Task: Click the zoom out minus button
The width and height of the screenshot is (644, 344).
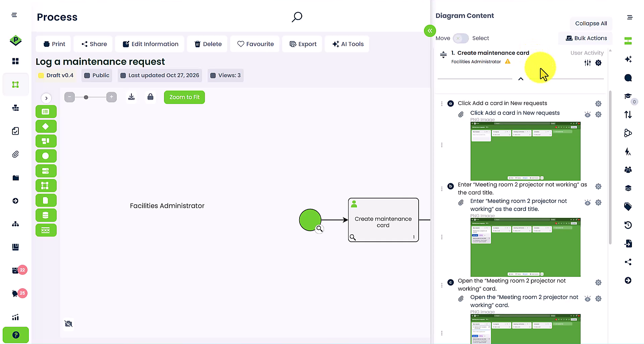Action: [69, 97]
